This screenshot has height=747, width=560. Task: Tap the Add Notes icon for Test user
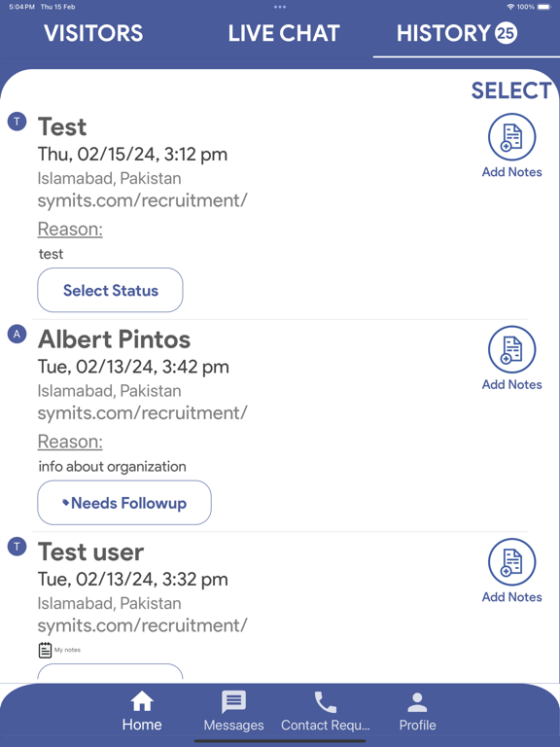512,561
